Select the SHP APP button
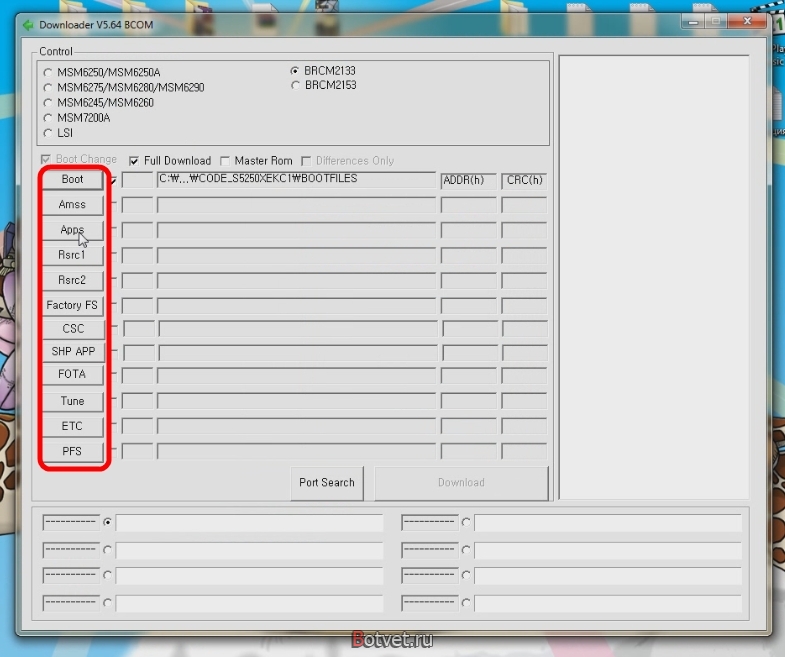 coord(73,352)
